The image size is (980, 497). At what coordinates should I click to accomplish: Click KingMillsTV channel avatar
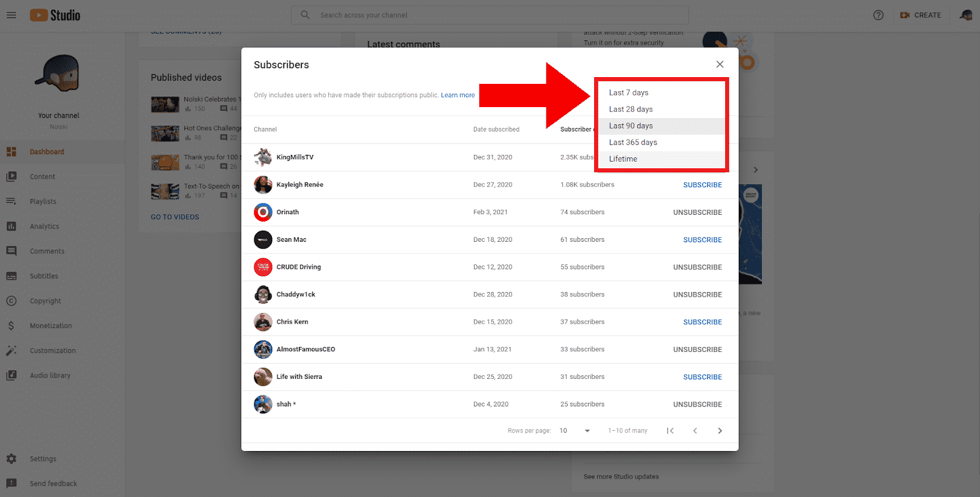pos(263,157)
